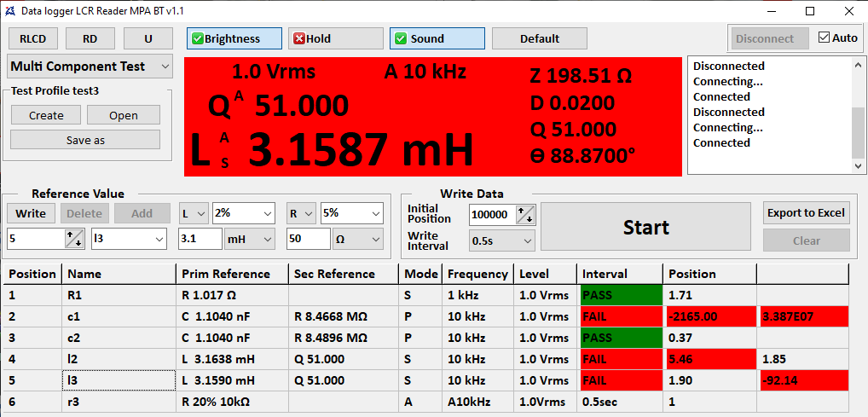Open the 2% tolerance dropdown

[x=243, y=213]
